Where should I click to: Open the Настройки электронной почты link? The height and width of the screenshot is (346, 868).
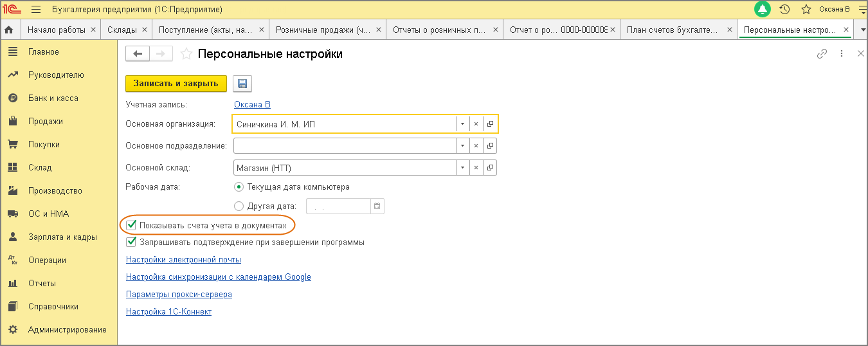point(183,260)
